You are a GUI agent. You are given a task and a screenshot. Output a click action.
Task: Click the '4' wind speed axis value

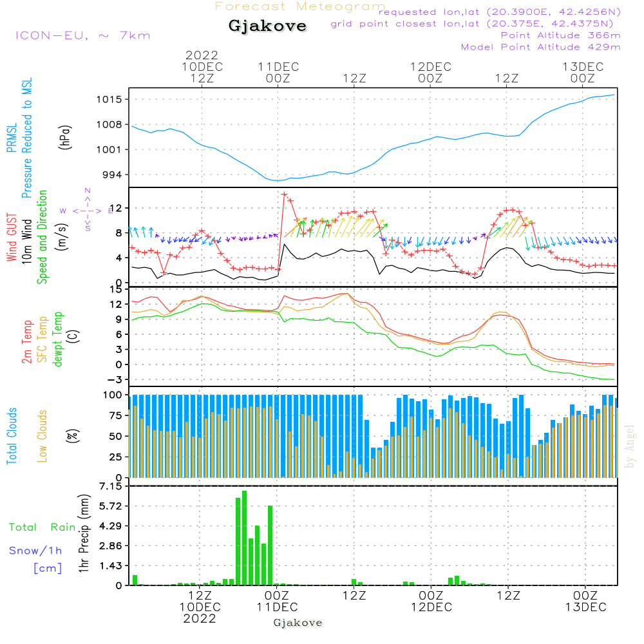118,258
